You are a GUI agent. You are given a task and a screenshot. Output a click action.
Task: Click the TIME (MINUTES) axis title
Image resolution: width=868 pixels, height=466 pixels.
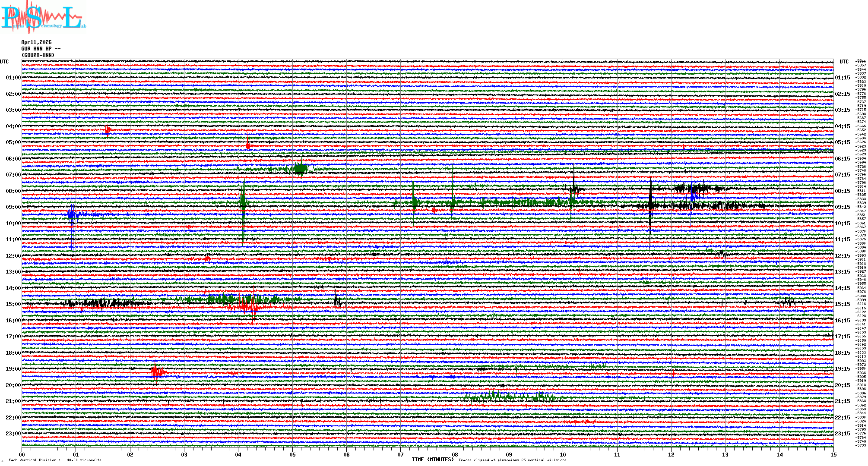[433, 460]
